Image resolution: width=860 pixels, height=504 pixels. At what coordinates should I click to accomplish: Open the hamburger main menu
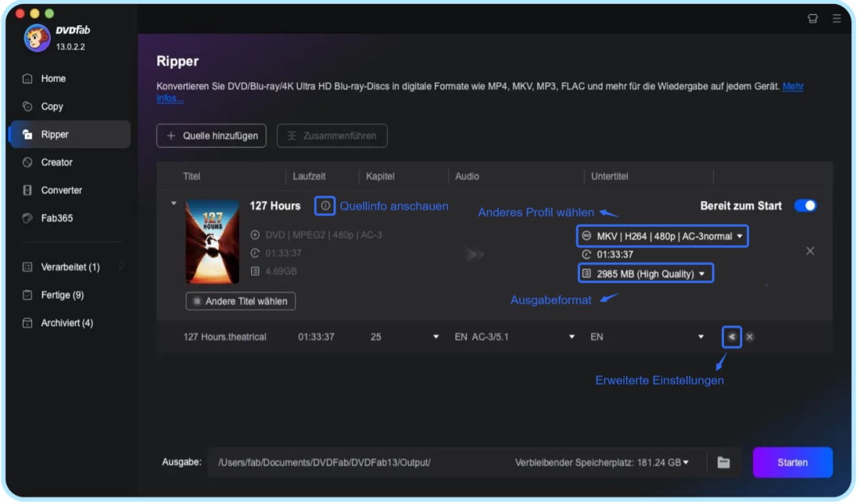(x=837, y=19)
